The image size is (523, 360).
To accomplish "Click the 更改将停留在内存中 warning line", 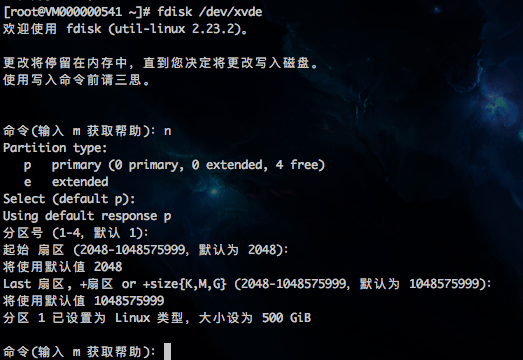I will click(x=161, y=63).
